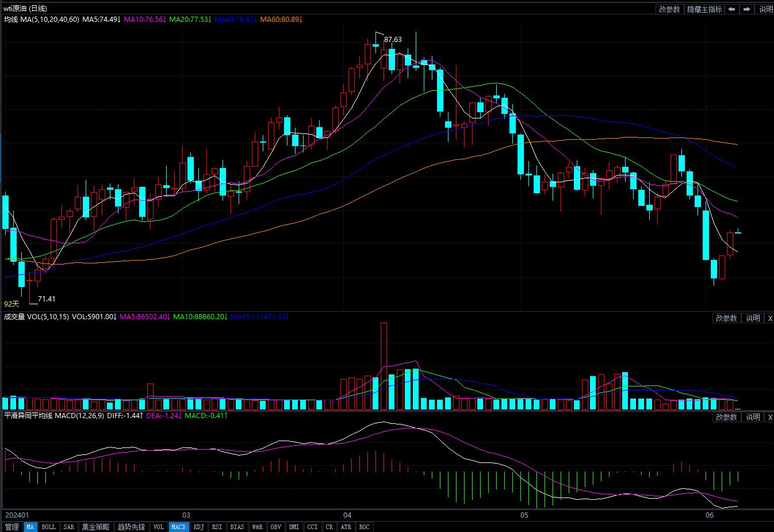Viewport: 774px width, 532px height.
Task: Click the 均线 MA(5,10,20,40,60) label
Action: point(41,20)
